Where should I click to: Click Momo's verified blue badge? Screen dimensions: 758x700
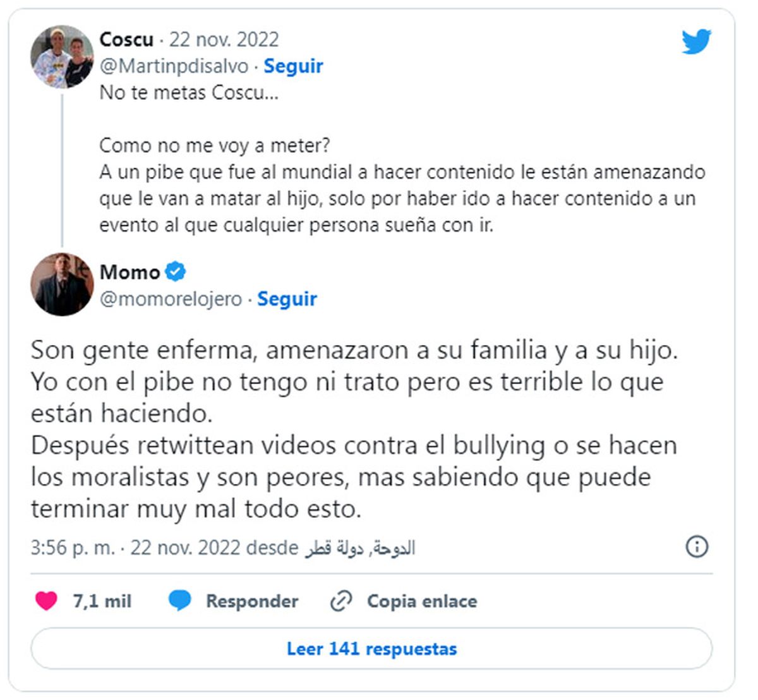(176, 272)
